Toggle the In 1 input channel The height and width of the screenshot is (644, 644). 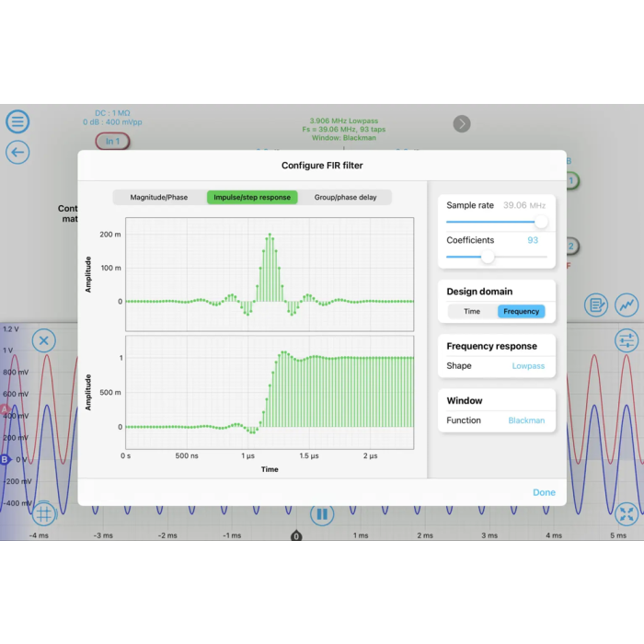click(112, 142)
